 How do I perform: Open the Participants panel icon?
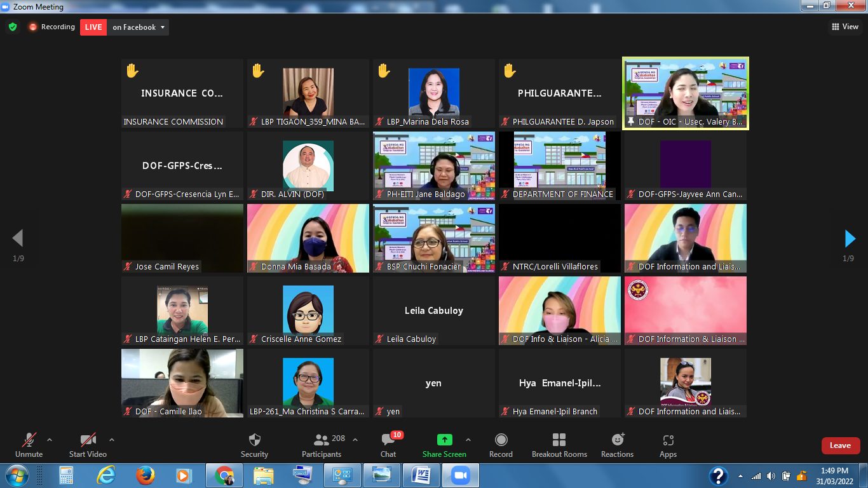point(322,439)
